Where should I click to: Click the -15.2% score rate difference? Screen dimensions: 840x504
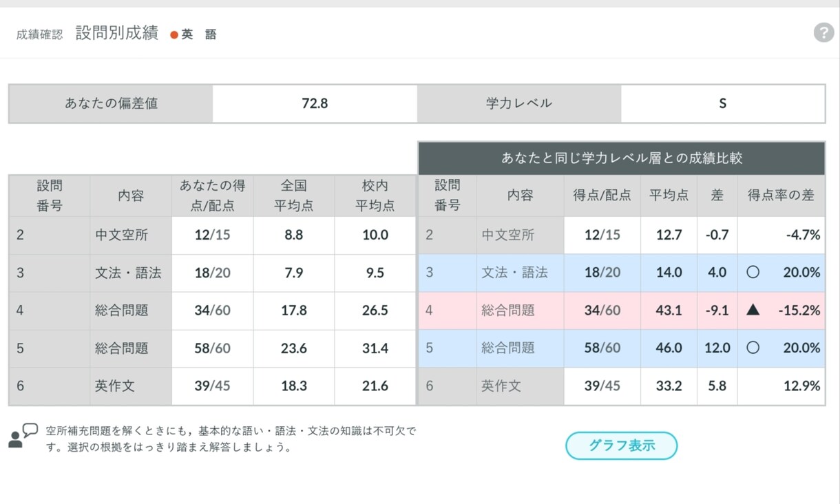(799, 310)
